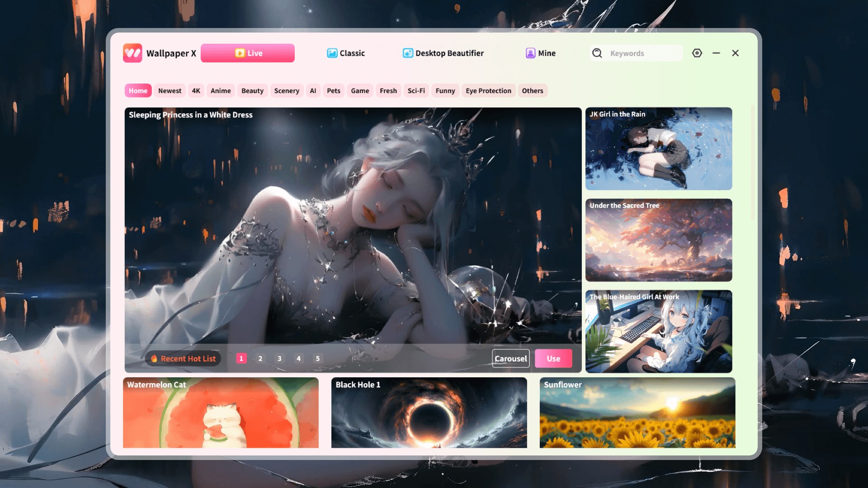Click the Use button to apply wallpaper
The image size is (868, 488).
pos(553,358)
